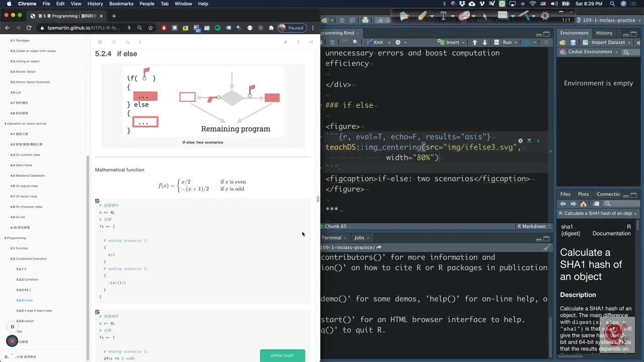Image resolution: width=644 pixels, height=362 pixels.
Task: Click the recording pause button
Action: click(x=12, y=327)
